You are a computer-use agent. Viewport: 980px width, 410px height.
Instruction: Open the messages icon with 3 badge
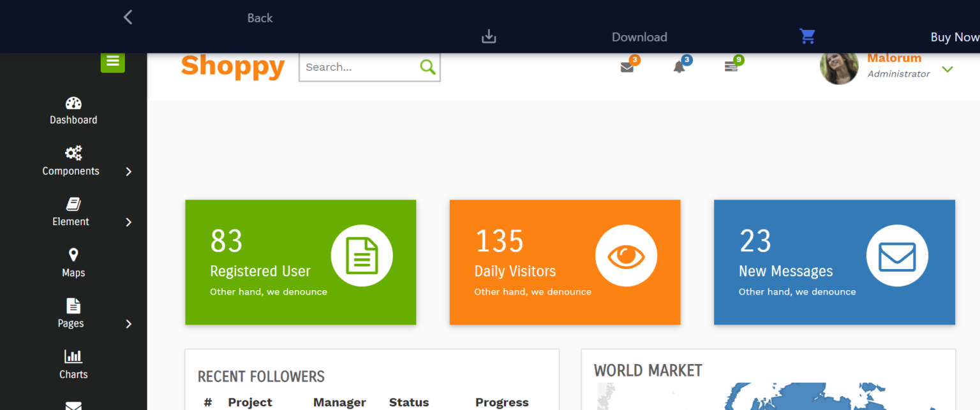[x=627, y=66]
